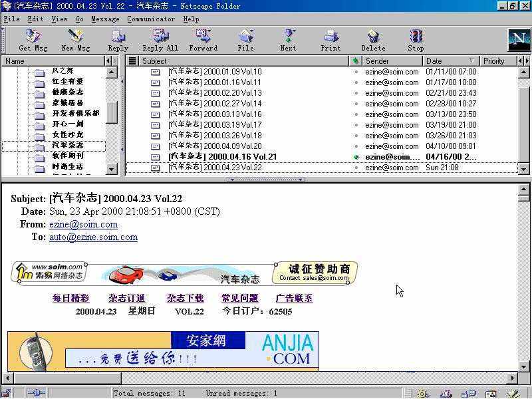Open the Go menu
532x399 pixels.
[x=78, y=19]
